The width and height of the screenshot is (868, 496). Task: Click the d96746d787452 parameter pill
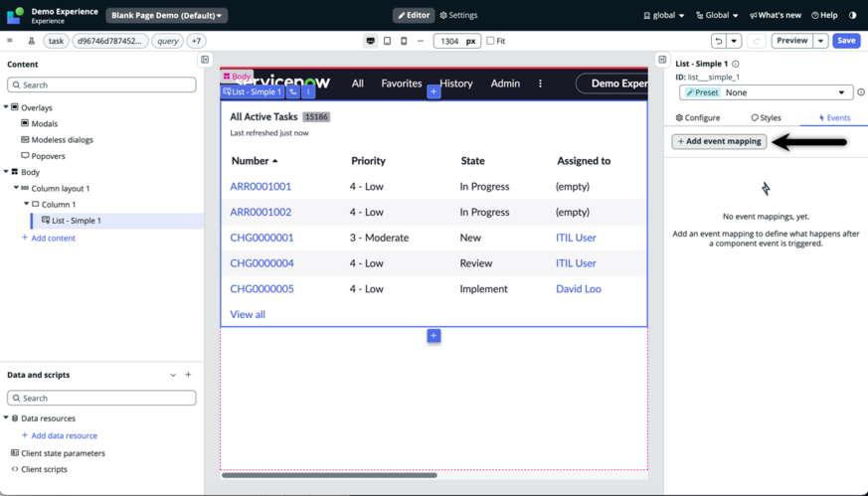click(110, 41)
